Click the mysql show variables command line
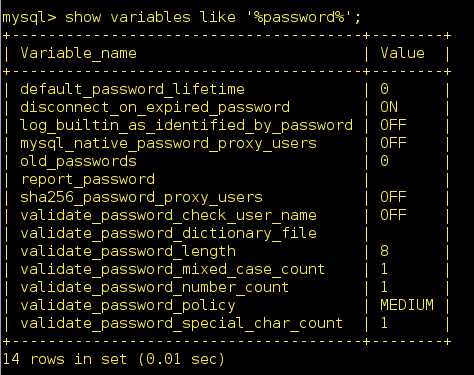 181,17
